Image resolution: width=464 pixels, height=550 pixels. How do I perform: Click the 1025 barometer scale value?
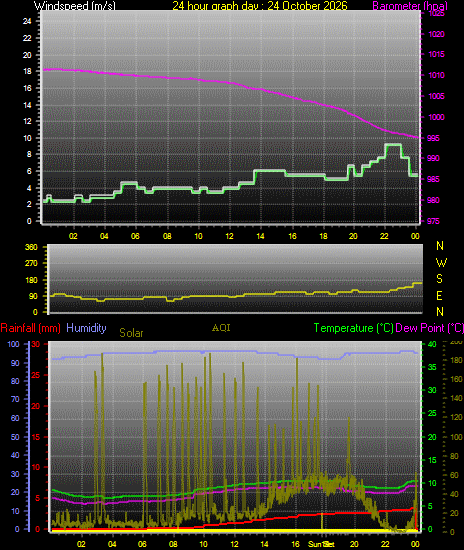[x=437, y=14]
